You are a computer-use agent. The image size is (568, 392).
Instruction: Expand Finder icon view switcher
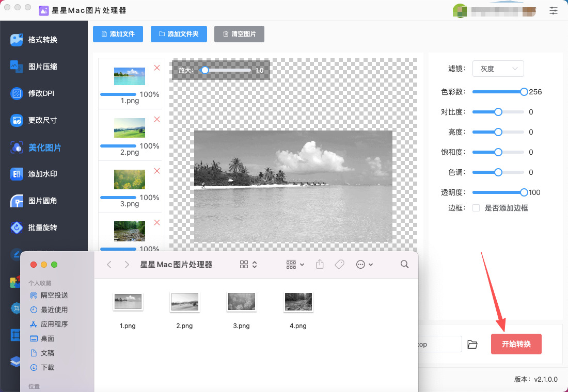coord(248,265)
